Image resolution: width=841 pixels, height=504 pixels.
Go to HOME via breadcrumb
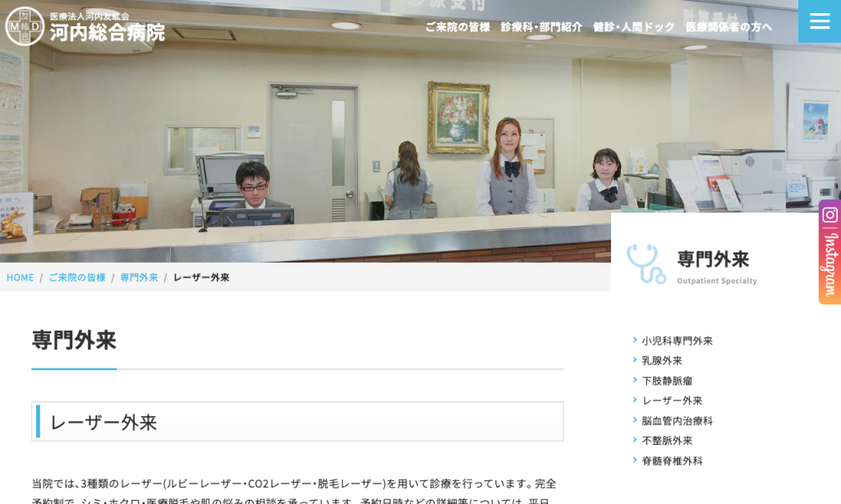(21, 277)
